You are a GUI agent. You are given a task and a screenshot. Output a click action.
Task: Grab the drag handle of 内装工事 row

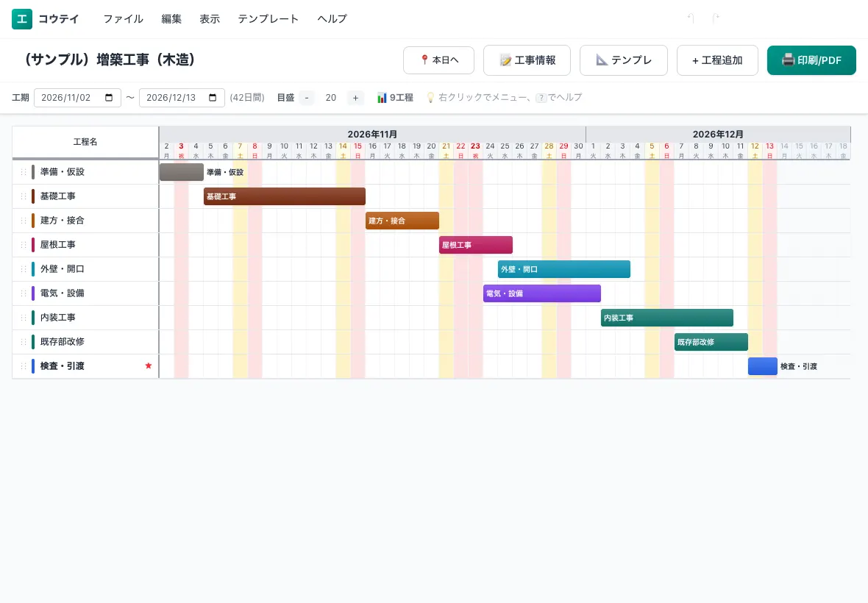pos(24,318)
